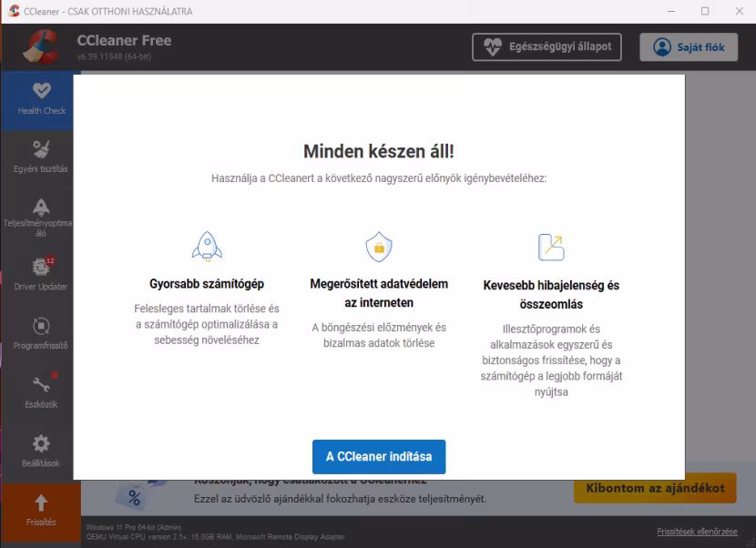Image resolution: width=756 pixels, height=548 pixels.
Task: Click the shield lock icon in the dialog
Action: click(x=379, y=247)
